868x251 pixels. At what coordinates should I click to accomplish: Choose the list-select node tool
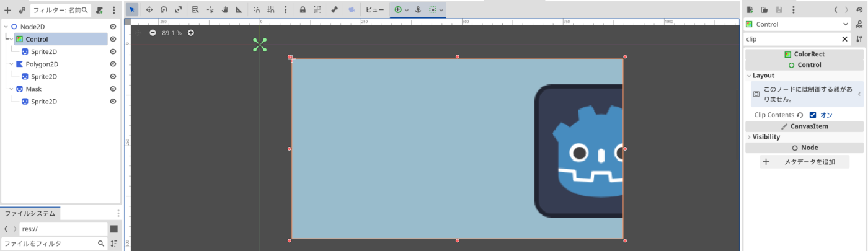pos(195,10)
